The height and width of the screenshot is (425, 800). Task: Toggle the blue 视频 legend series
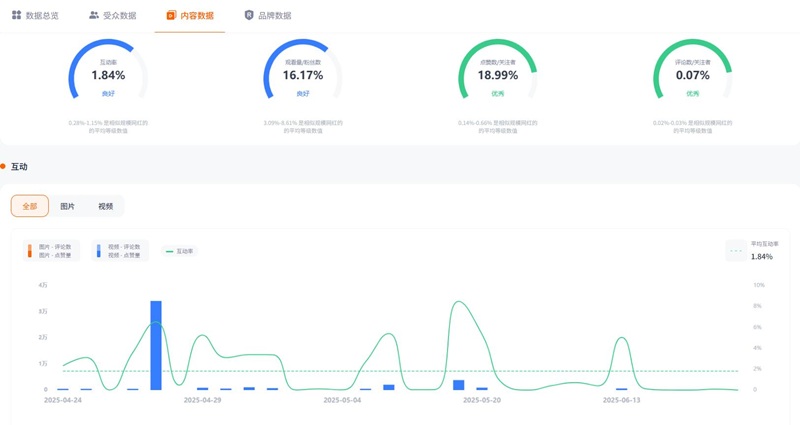(120, 251)
